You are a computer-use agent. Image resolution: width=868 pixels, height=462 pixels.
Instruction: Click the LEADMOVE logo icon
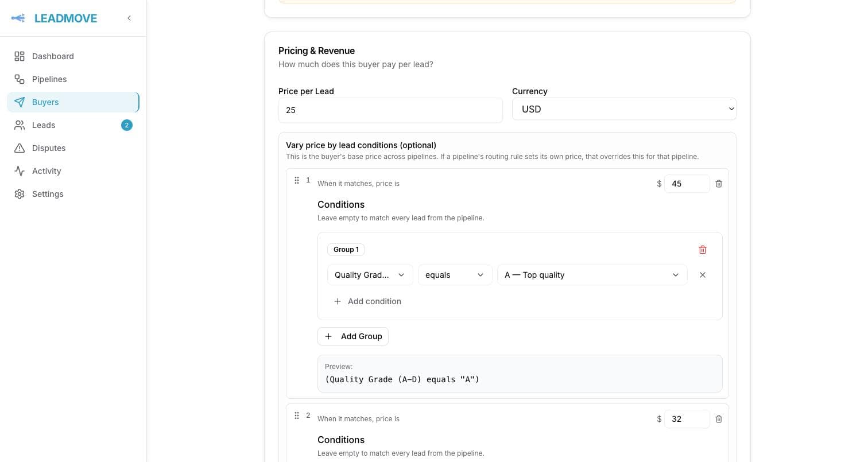click(18, 18)
